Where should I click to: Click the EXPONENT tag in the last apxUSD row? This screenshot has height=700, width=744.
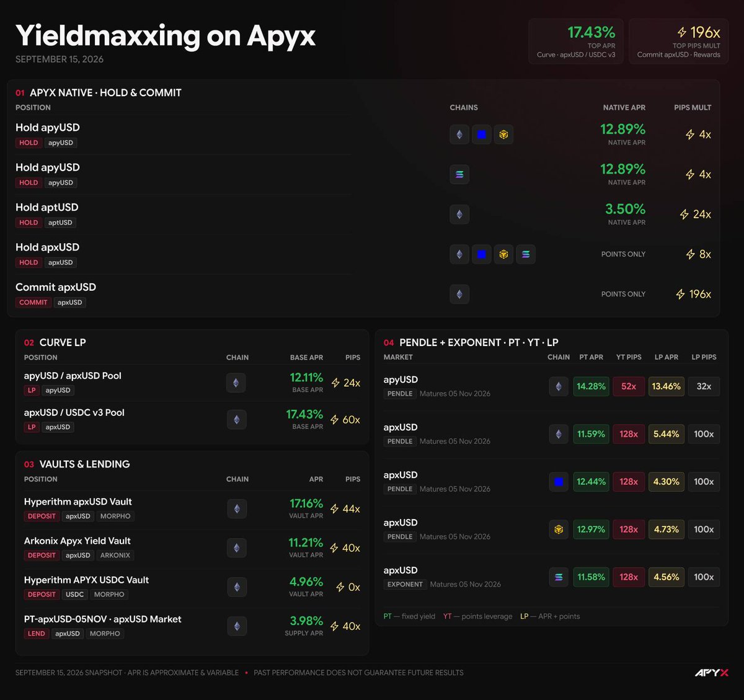[x=405, y=585]
